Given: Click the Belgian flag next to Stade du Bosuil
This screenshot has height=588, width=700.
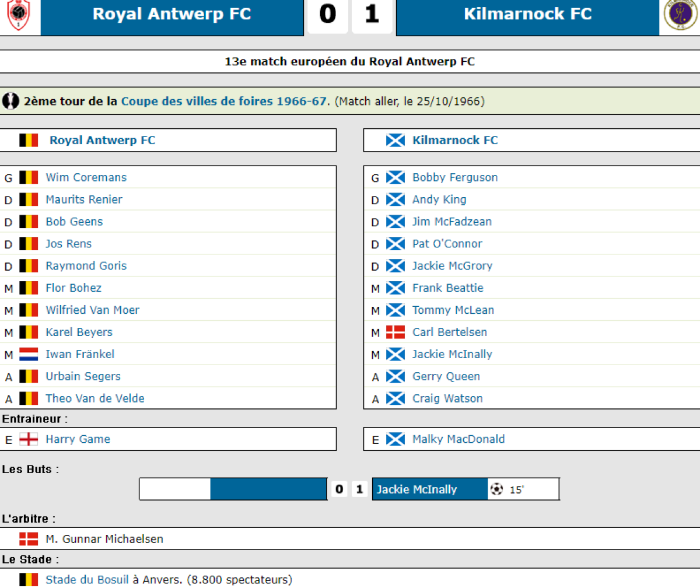Looking at the screenshot, I should click(x=29, y=579).
